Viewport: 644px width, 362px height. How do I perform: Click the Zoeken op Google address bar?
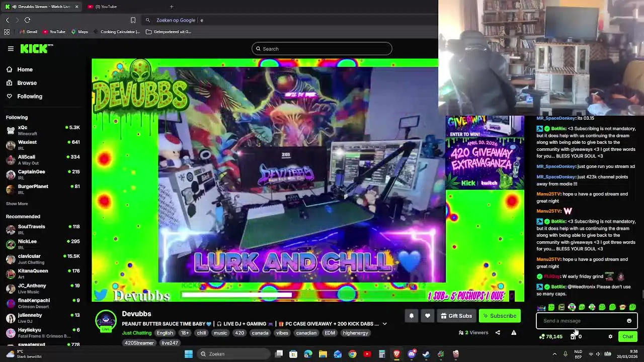[292, 20]
